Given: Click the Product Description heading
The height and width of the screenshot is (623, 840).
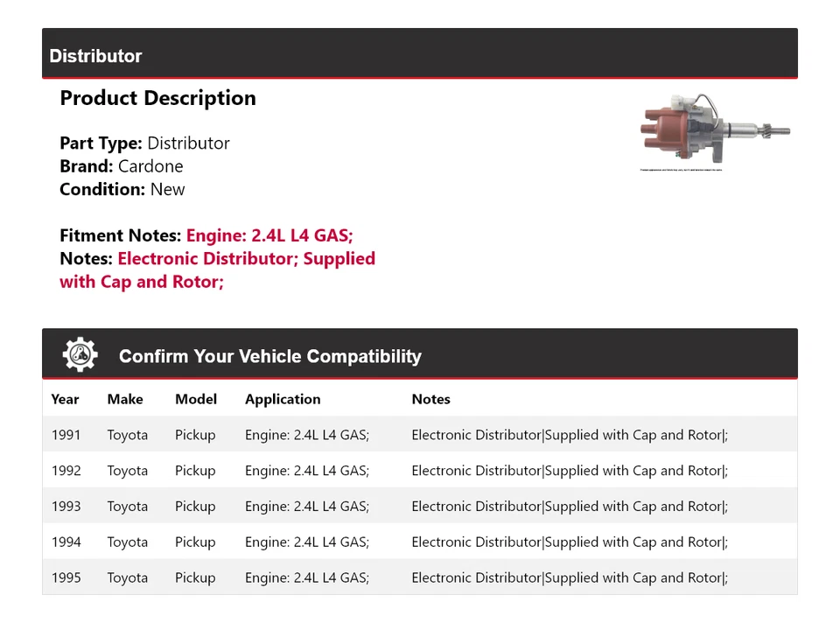Looking at the screenshot, I should [157, 98].
